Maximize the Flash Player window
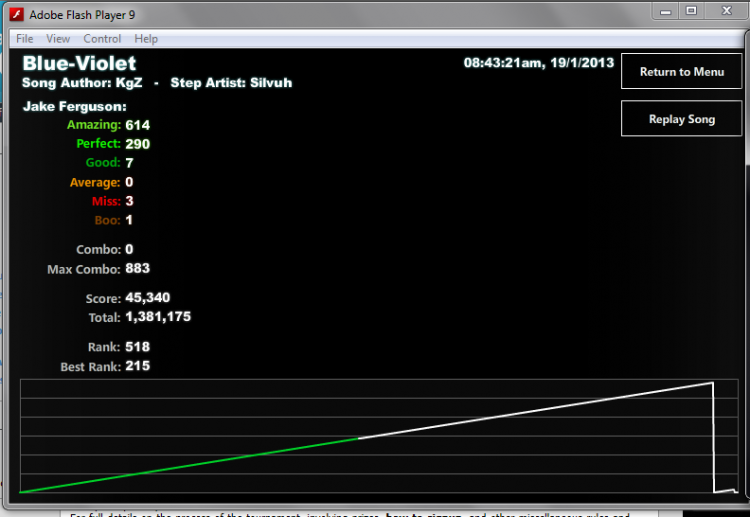This screenshot has height=517, width=750. tap(691, 11)
